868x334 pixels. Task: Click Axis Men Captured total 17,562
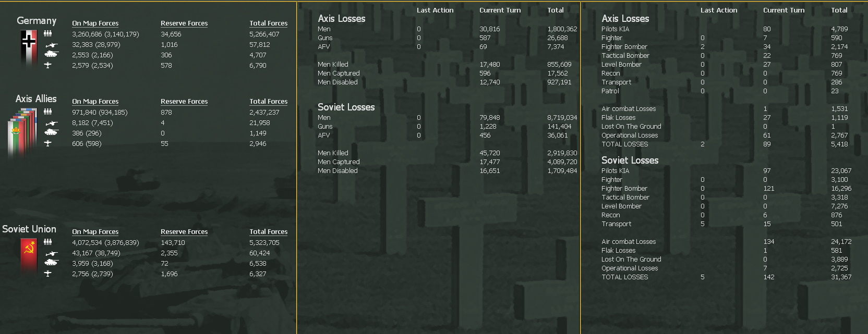point(558,73)
